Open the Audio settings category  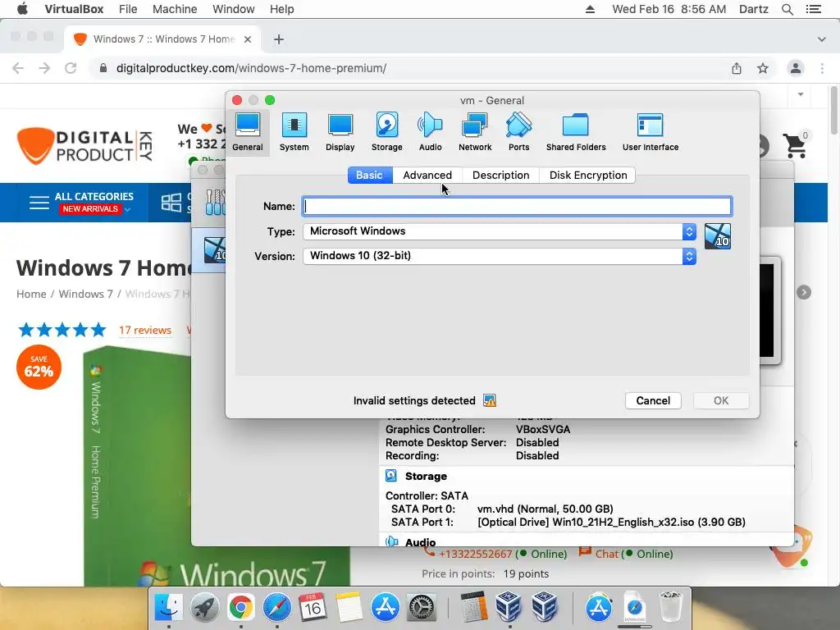click(430, 132)
